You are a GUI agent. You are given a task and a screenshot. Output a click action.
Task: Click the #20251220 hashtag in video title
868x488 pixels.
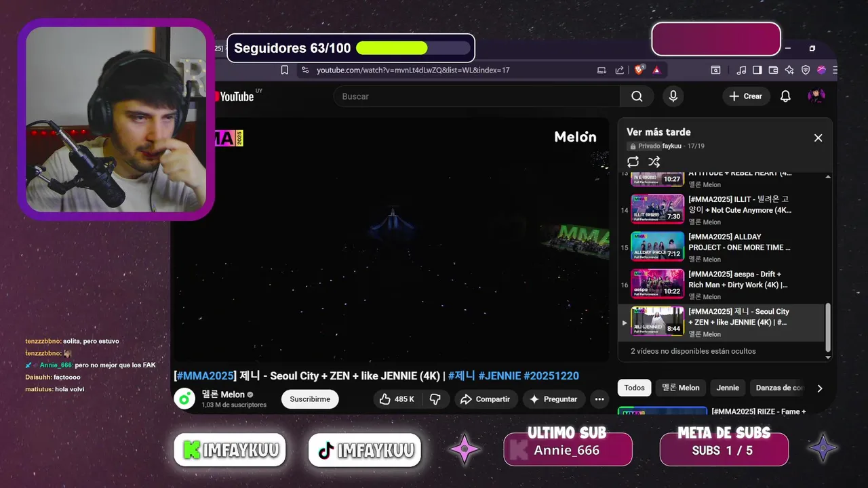pyautogui.click(x=551, y=375)
